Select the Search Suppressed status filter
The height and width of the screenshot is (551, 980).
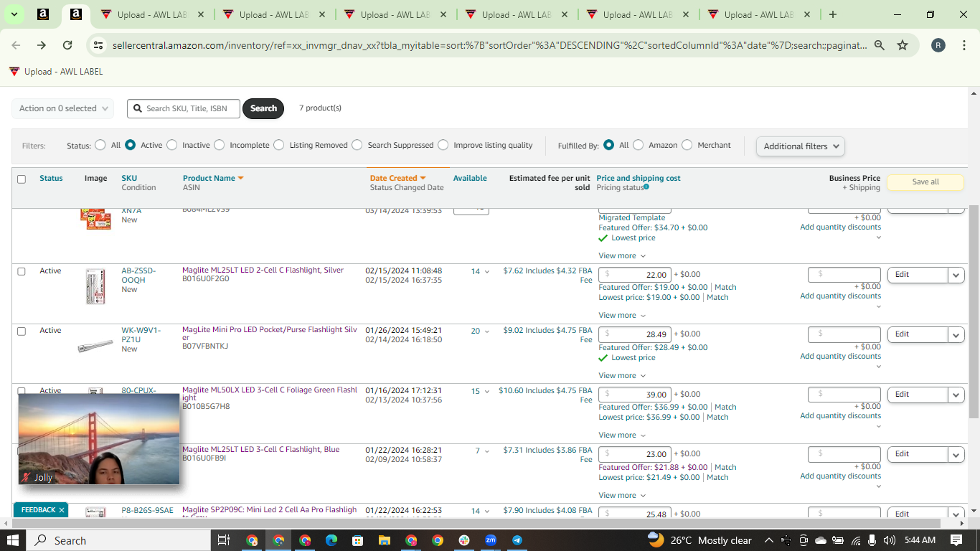point(357,145)
